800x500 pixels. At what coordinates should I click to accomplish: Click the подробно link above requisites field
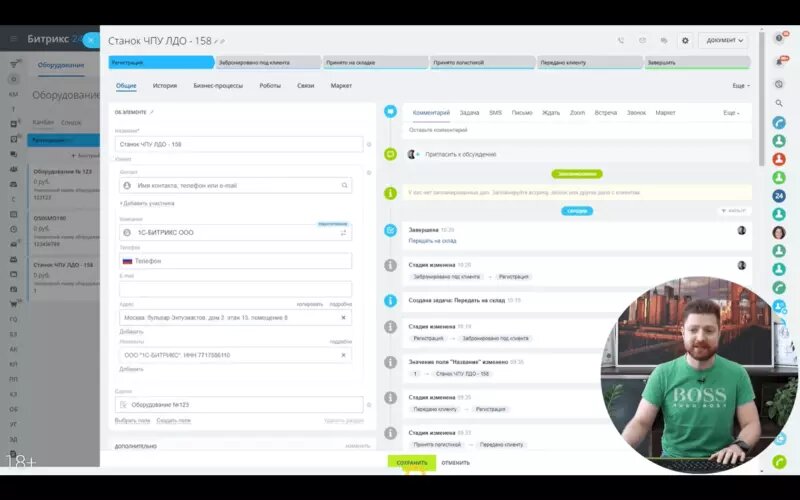(x=341, y=342)
